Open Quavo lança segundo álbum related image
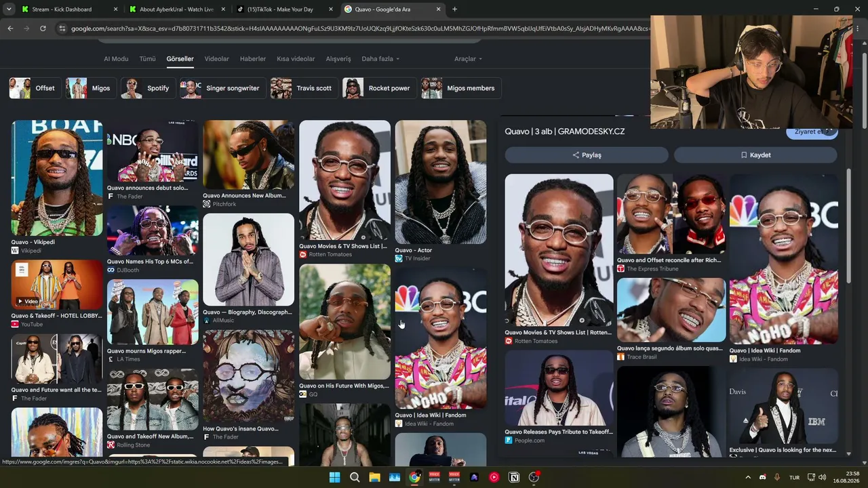Image resolution: width=868 pixels, height=488 pixels. [x=671, y=310]
